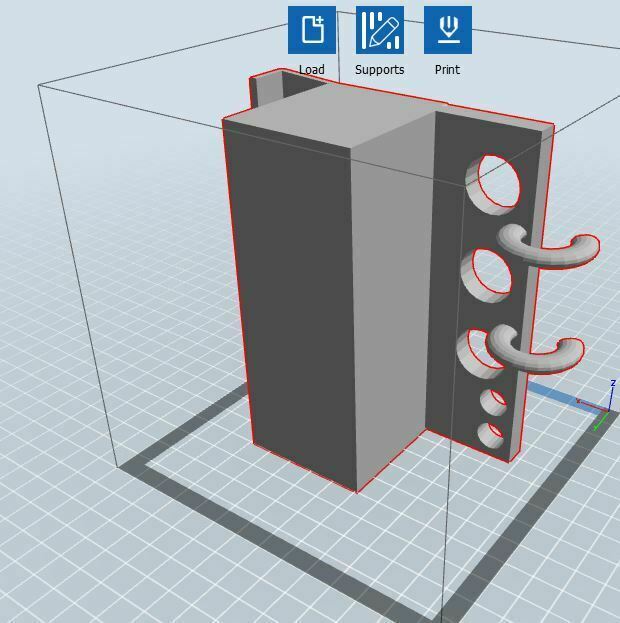The image size is (620, 623).
Task: Open the Supports editing tool
Action: pos(380,30)
